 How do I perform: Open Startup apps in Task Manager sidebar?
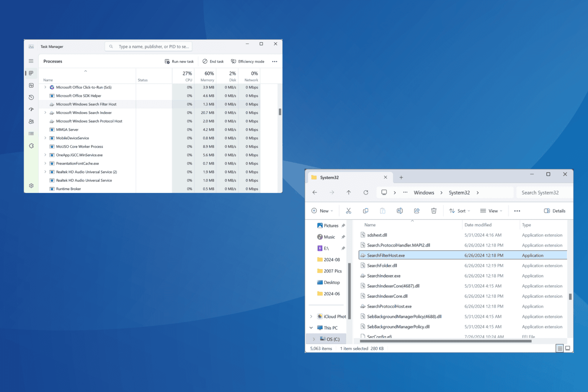[31, 109]
